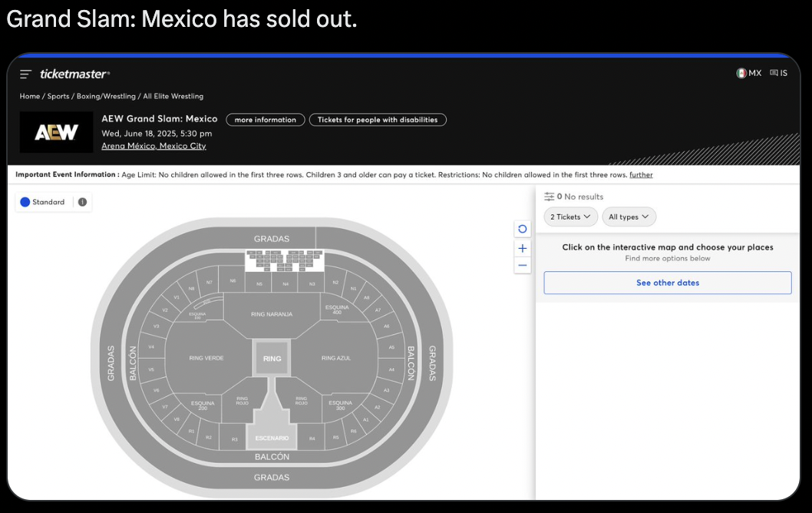
Task: Zoom in on the seat map
Action: (x=523, y=248)
